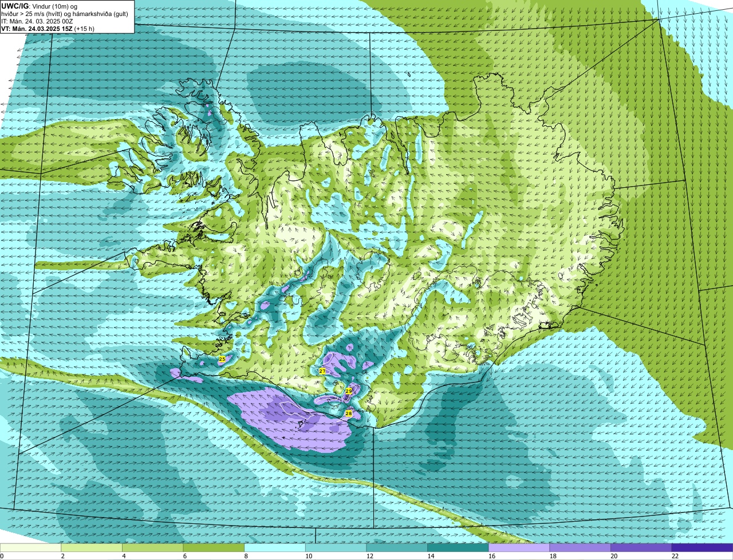This screenshot has height=560, width=733.
Task: Click the 'VT: Mán. 24.03.2025 15Z (+15 h)' line
Action: pyautogui.click(x=48, y=28)
